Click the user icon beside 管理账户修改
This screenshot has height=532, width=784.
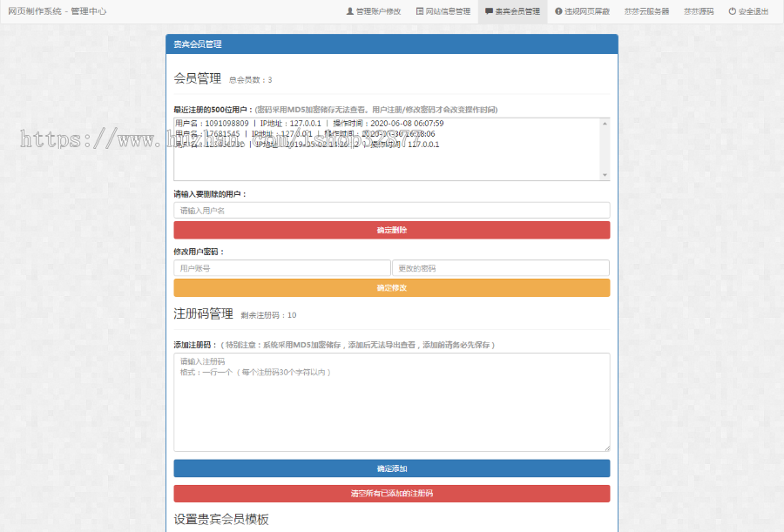click(350, 11)
